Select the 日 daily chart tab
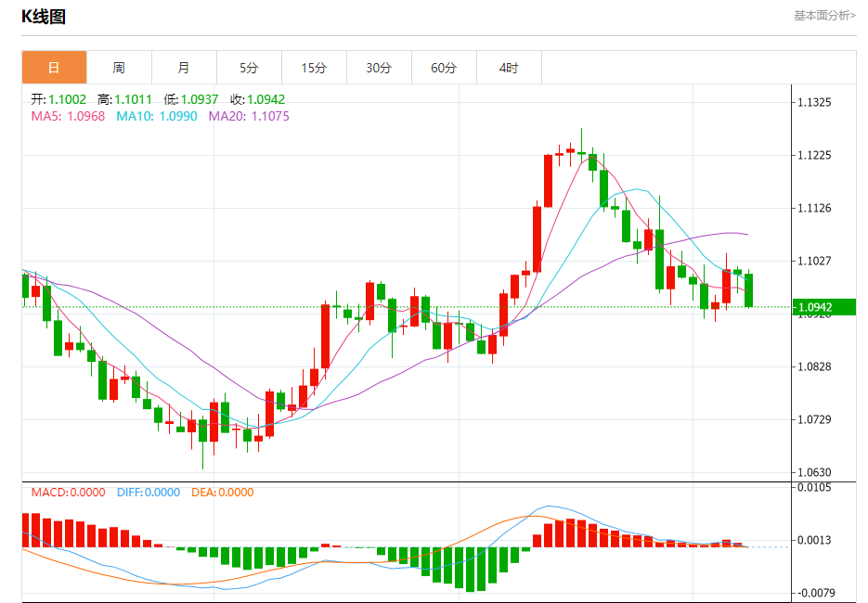This screenshot has height=603, width=868. (54, 68)
